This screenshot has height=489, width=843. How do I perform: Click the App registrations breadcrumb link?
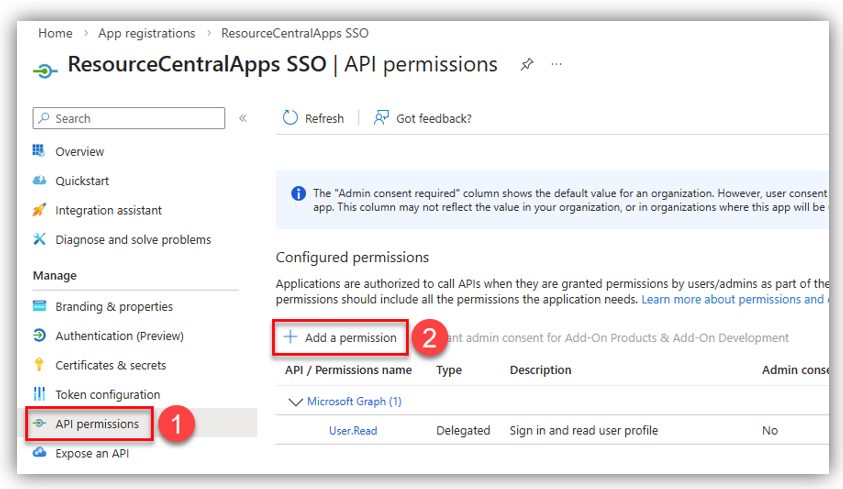147,33
